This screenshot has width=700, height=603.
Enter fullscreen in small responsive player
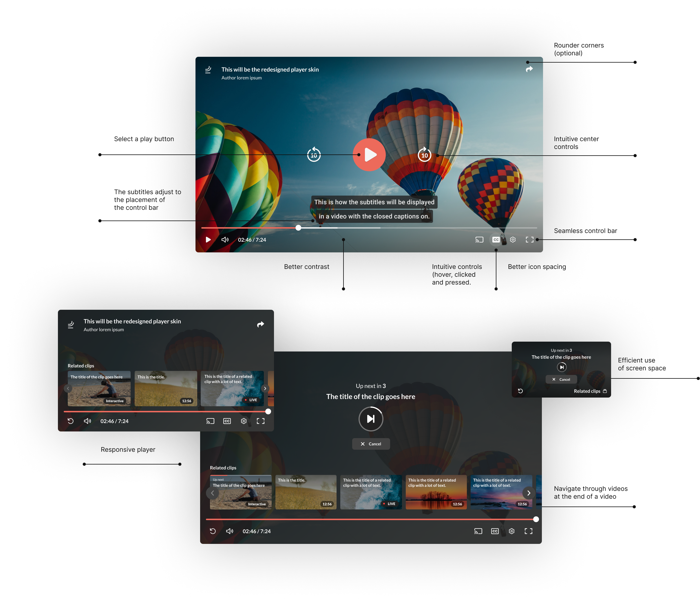[x=260, y=421]
